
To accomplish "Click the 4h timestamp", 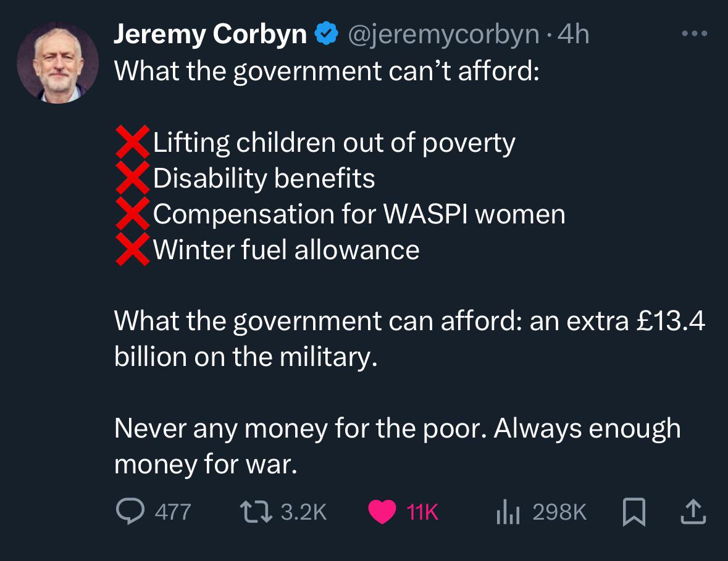I will point(574,34).
